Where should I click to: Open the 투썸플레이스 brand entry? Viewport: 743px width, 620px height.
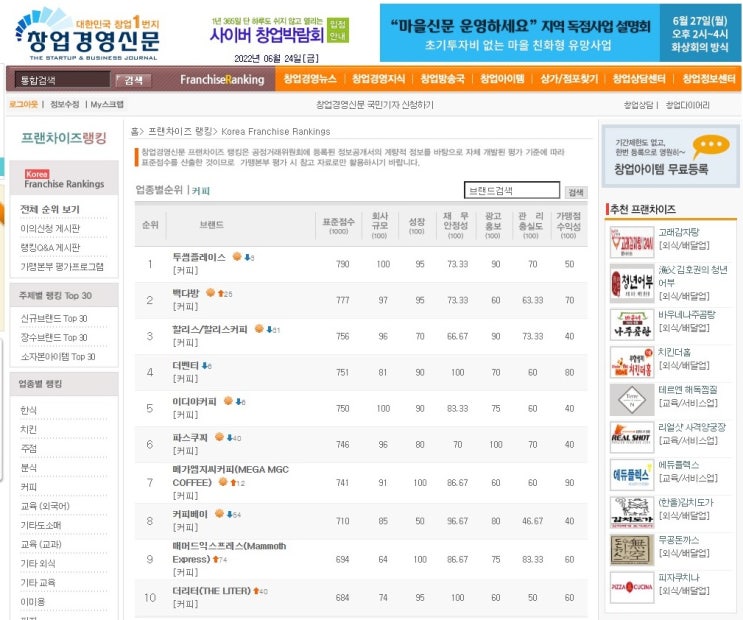pos(199,257)
